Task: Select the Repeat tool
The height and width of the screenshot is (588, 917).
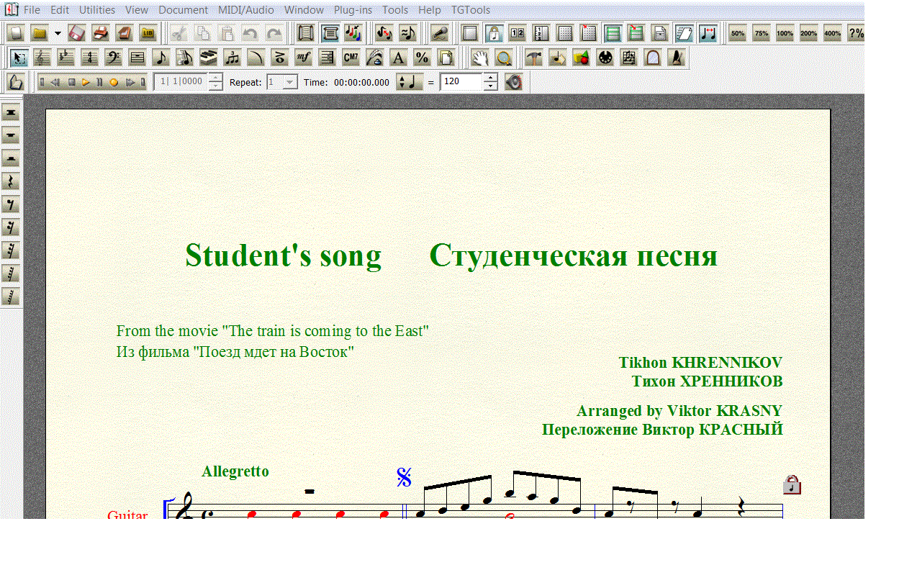Action: pos(327,58)
